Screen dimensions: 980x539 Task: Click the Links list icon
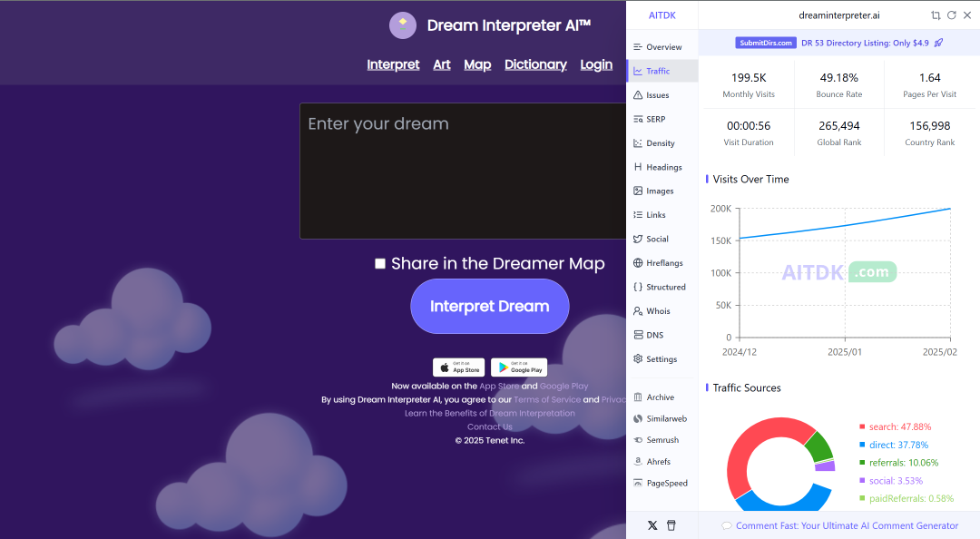coord(638,214)
